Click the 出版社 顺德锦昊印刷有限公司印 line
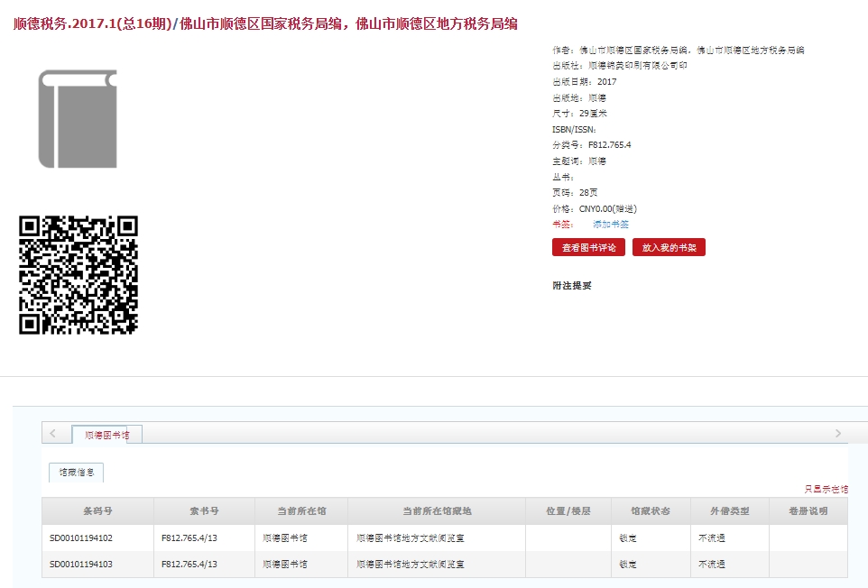This screenshot has height=588, width=868. point(620,65)
